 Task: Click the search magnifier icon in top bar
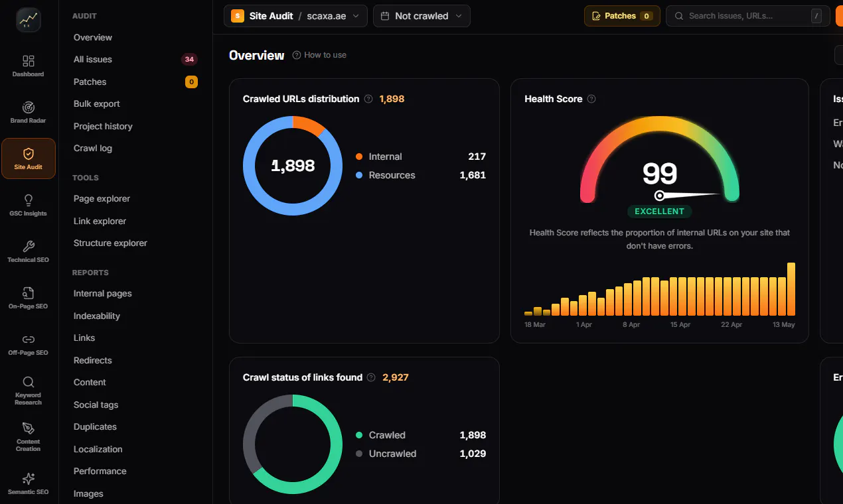[679, 16]
